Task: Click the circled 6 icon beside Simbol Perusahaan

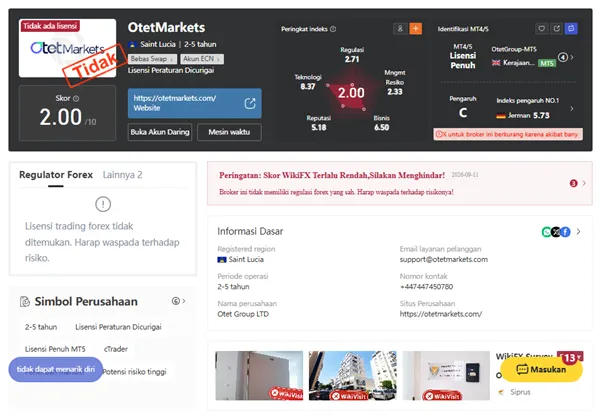Action: point(176,301)
